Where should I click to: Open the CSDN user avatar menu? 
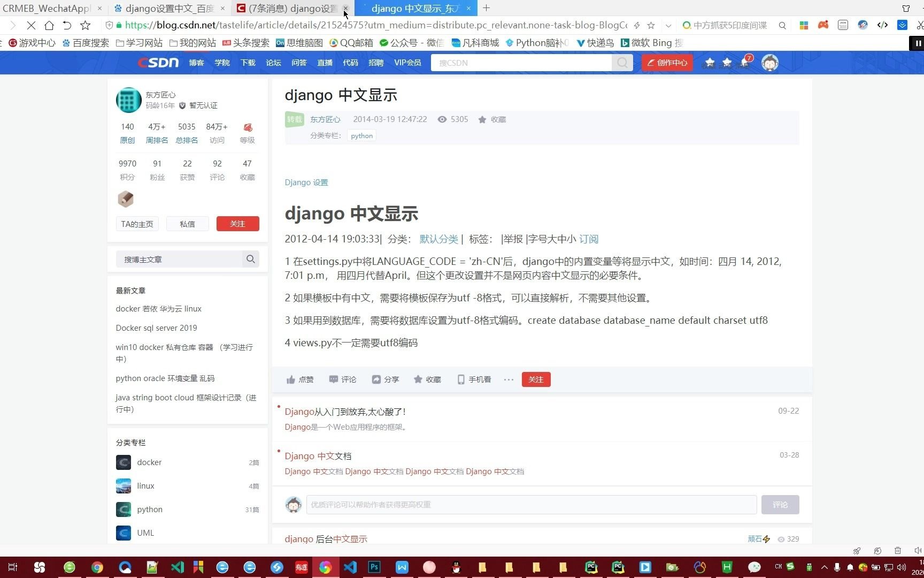coord(769,63)
